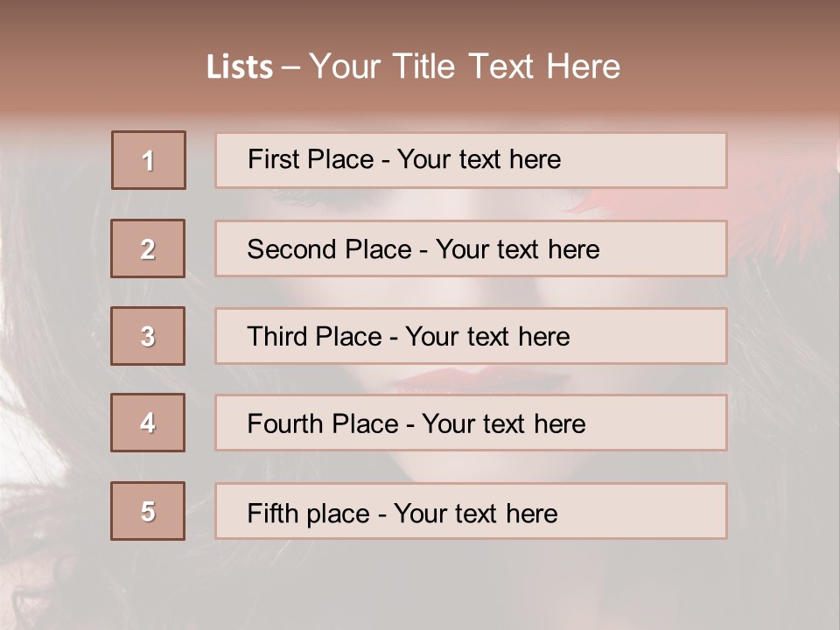Click the 'Third Place - Your text here' bar
The height and width of the screenshot is (630, 840).
click(471, 336)
